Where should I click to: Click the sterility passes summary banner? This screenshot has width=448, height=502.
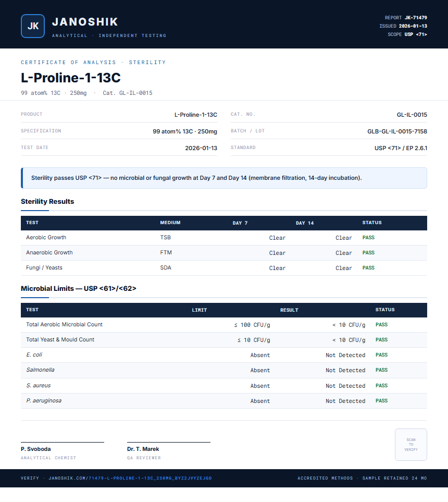224,178
